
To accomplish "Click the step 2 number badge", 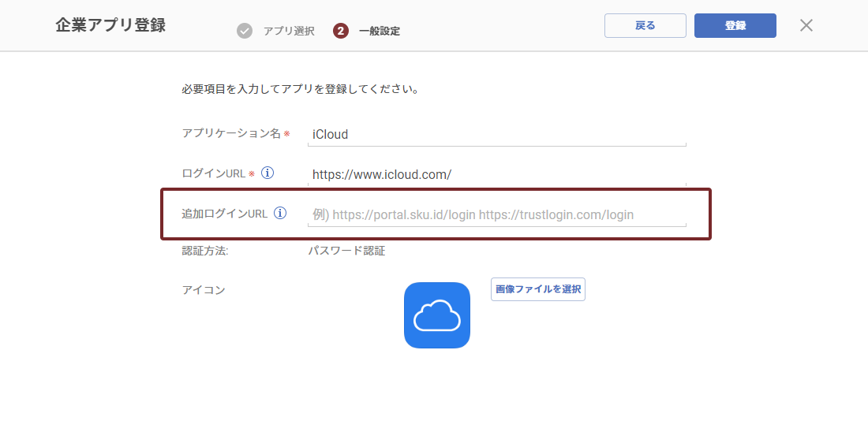I will point(341,31).
